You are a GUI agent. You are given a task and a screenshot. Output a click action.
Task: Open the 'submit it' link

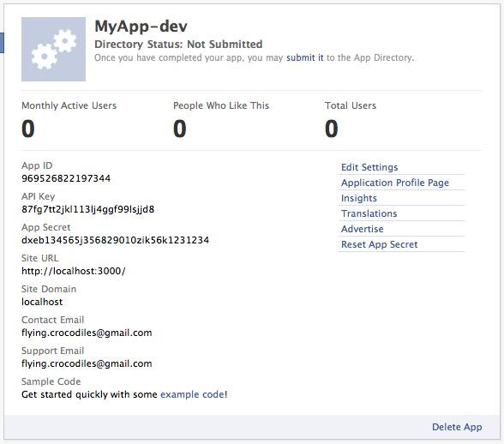(305, 58)
